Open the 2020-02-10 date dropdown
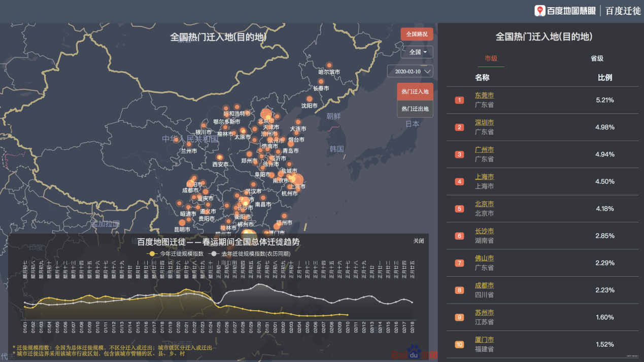The height and width of the screenshot is (362, 644). [x=410, y=71]
